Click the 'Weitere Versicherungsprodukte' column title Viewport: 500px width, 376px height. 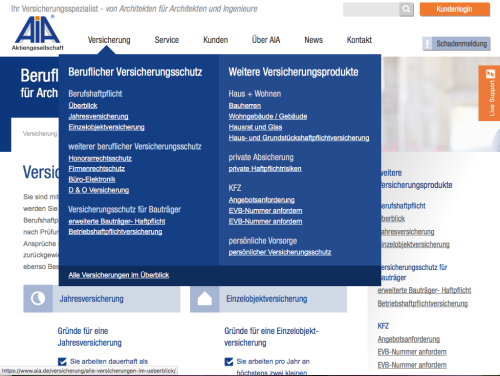point(293,72)
